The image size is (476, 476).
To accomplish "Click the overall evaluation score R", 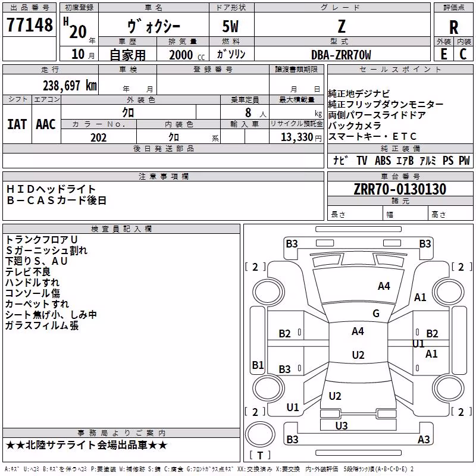I will (x=453, y=27).
